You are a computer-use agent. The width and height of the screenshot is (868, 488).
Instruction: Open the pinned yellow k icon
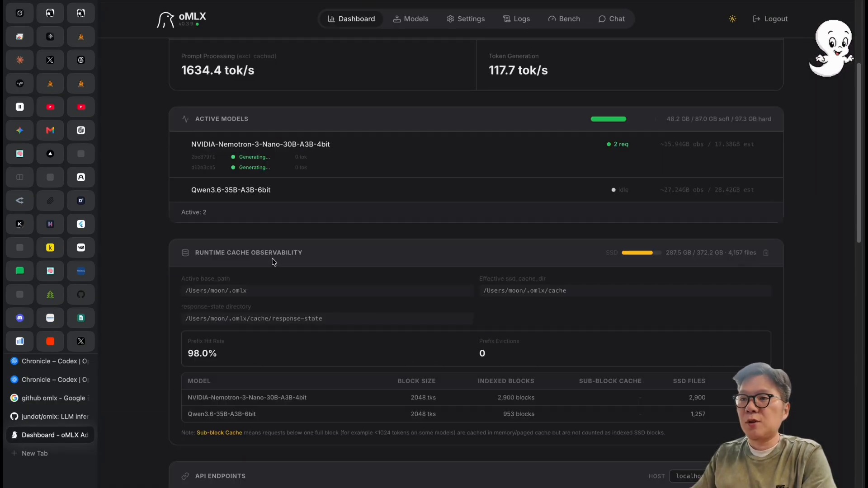click(x=50, y=248)
